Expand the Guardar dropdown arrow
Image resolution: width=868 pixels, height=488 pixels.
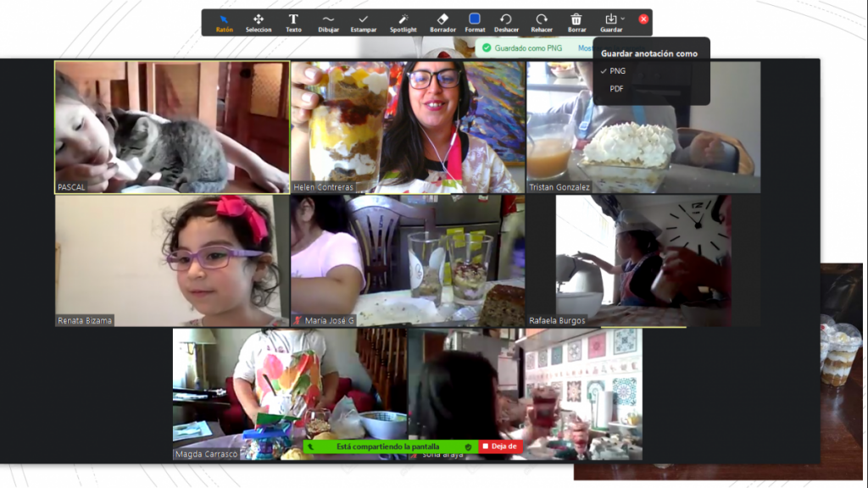(623, 19)
